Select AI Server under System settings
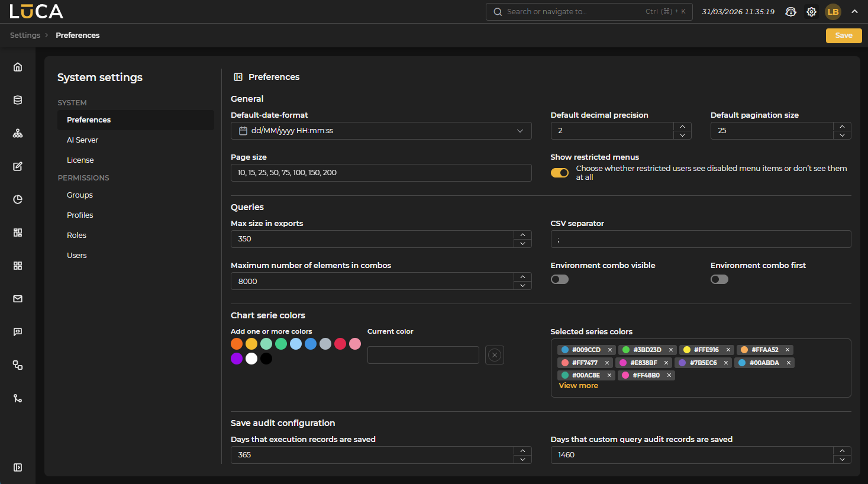This screenshot has height=484, width=868. (x=82, y=140)
